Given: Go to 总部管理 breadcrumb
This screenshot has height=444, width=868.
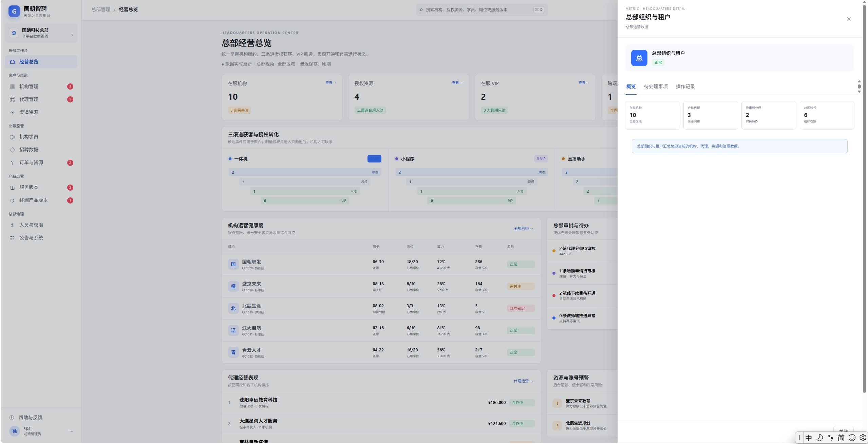Looking at the screenshot, I should point(101,9).
